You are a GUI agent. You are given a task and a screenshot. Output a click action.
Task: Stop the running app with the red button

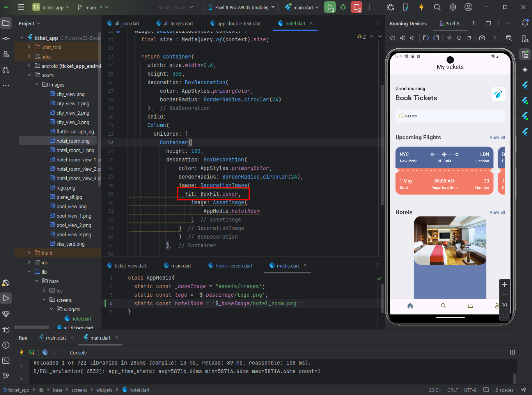(x=356, y=7)
